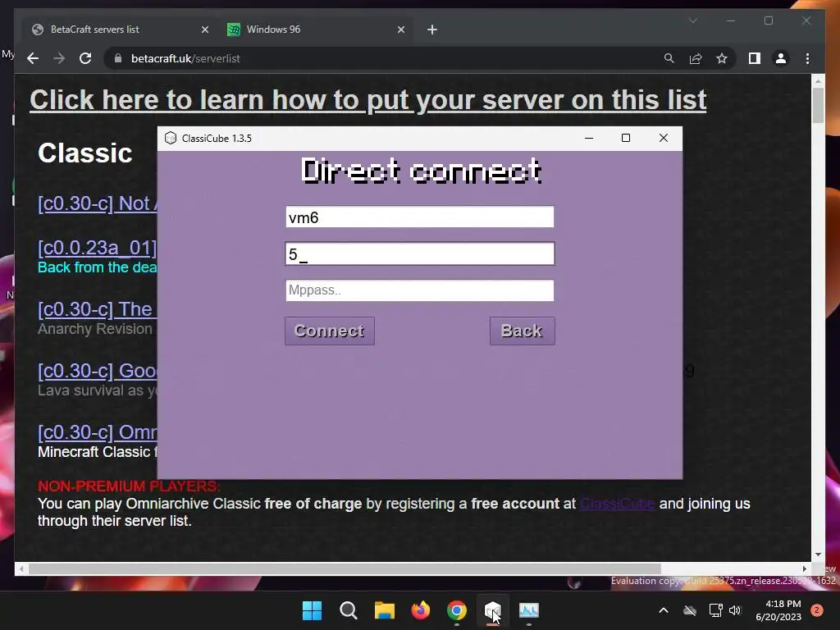Focus the Mppass input field
The width and height of the screenshot is (840, 630).
click(x=419, y=290)
